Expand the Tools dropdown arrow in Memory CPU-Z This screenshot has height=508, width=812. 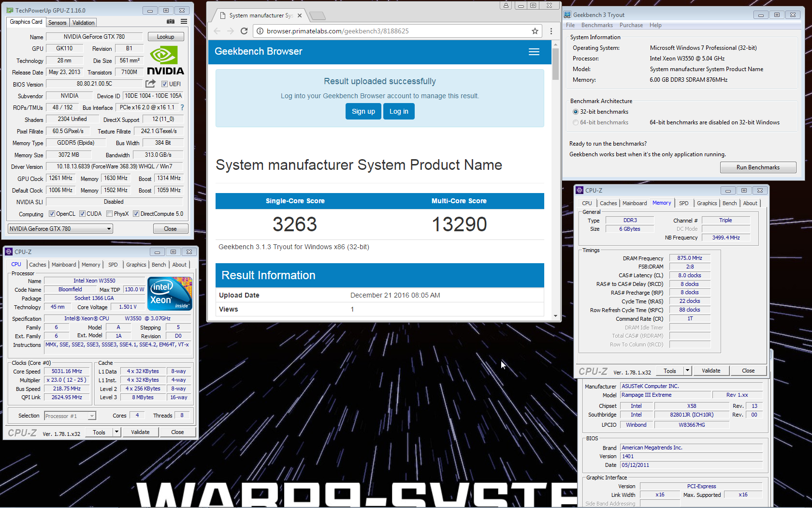[x=687, y=371]
